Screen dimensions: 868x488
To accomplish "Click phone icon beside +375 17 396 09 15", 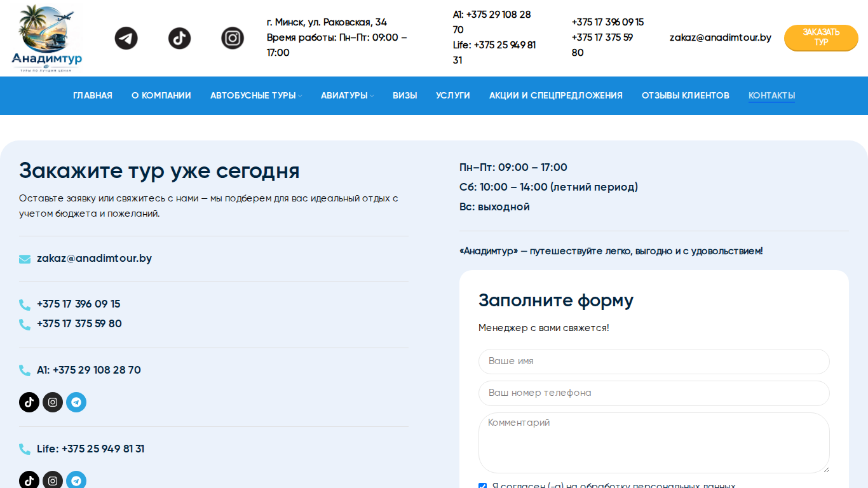I will 25,305.
